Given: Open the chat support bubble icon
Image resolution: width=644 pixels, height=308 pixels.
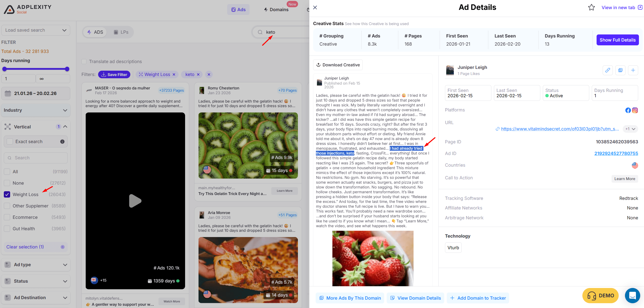Looking at the screenshot, I should [x=632, y=295].
